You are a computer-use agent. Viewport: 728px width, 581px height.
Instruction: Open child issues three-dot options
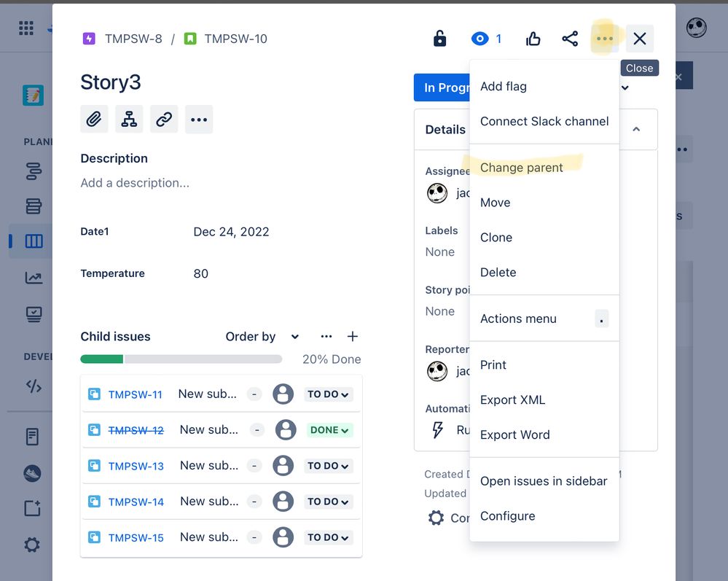click(326, 336)
